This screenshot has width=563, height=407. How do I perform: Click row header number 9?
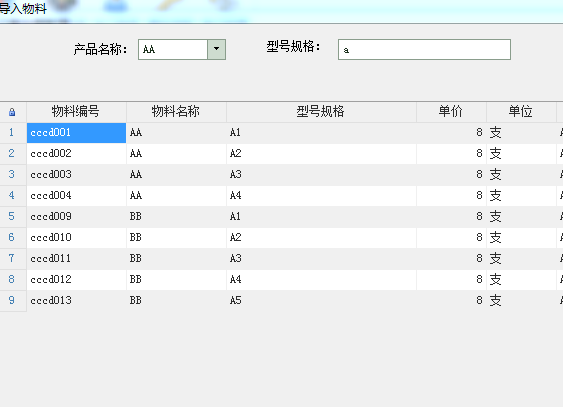13,301
